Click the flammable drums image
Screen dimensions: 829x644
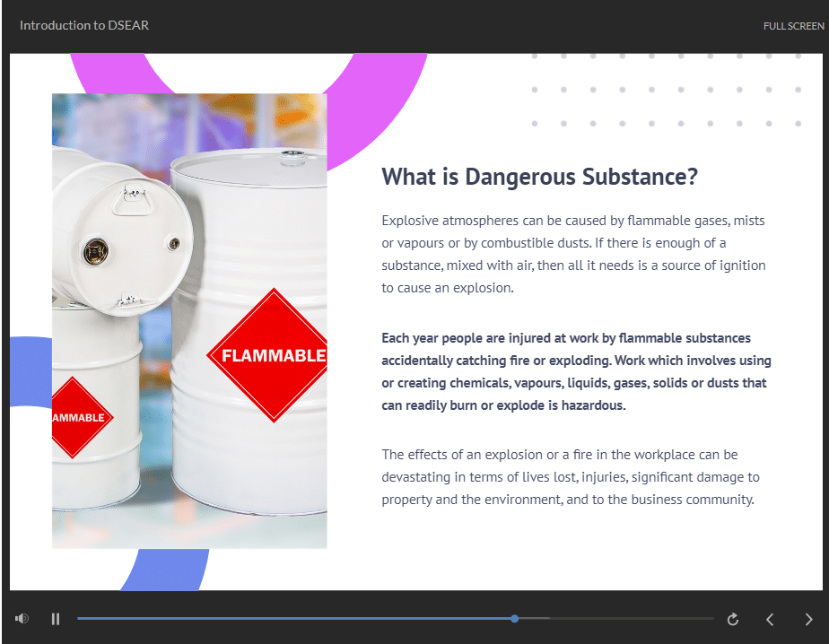click(189, 321)
